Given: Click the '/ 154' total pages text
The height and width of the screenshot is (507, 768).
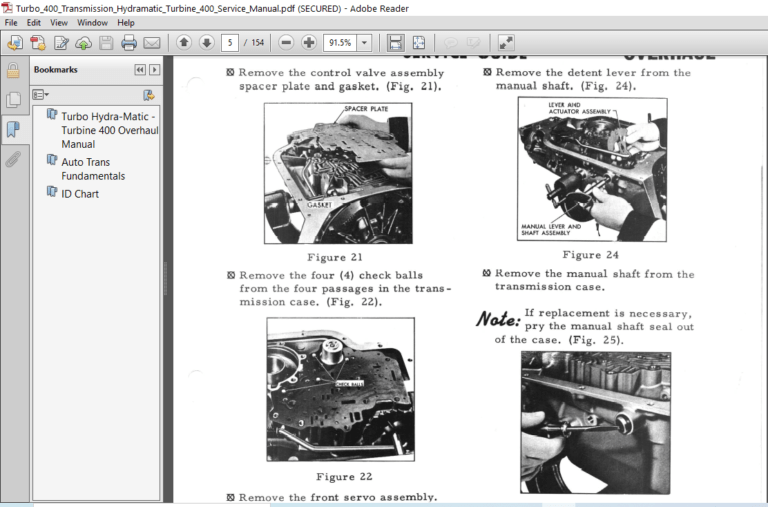Looking at the screenshot, I should click(254, 43).
